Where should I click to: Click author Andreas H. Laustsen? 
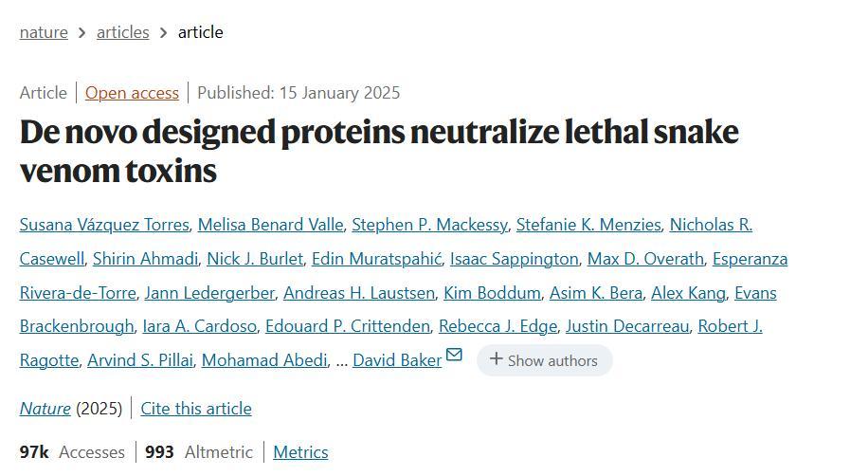pyautogui.click(x=359, y=293)
